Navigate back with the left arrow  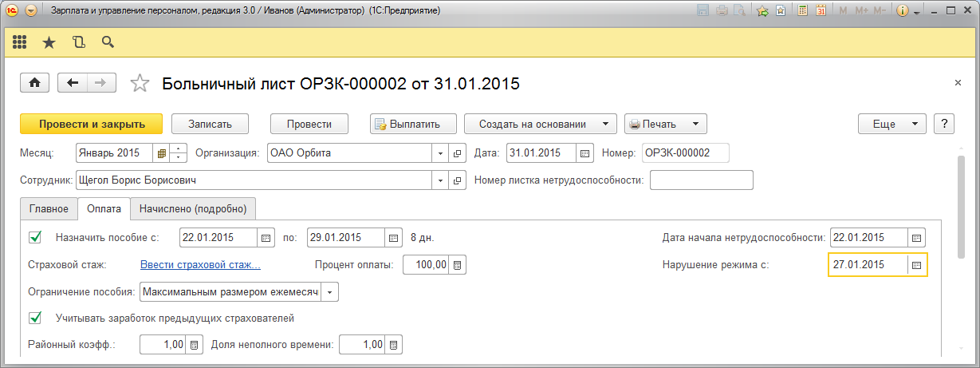tap(73, 82)
